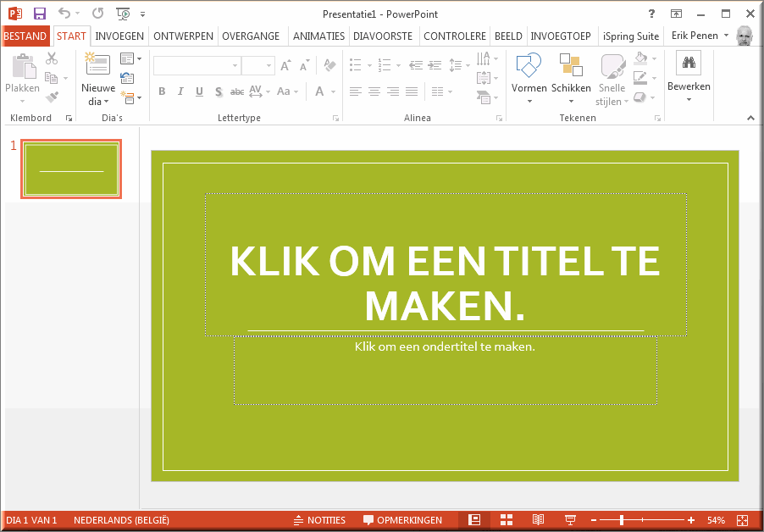
Task: Click the zoom slider in status bar
Action: point(622,519)
